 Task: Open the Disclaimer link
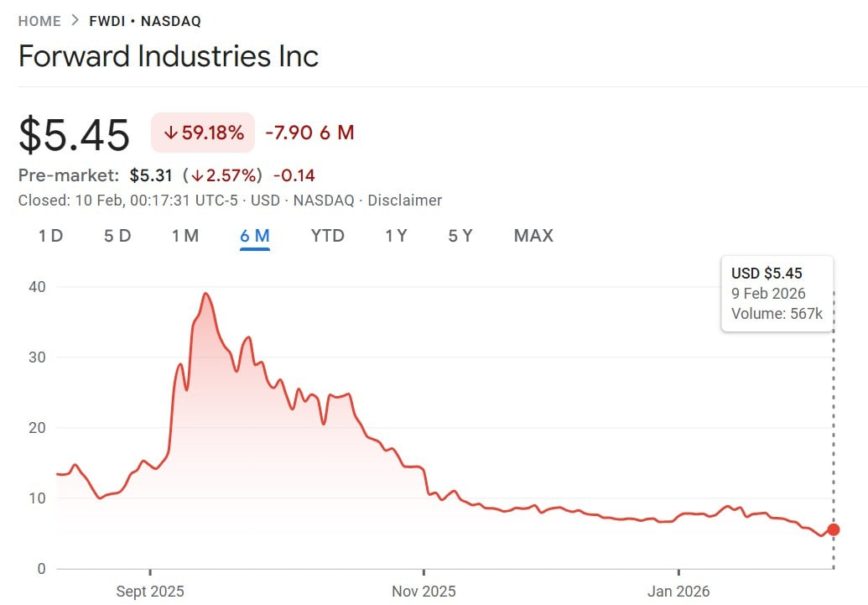pos(404,200)
